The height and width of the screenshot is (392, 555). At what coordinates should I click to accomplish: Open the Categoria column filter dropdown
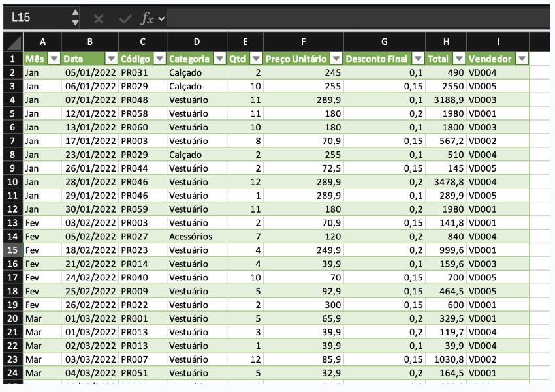220,59
